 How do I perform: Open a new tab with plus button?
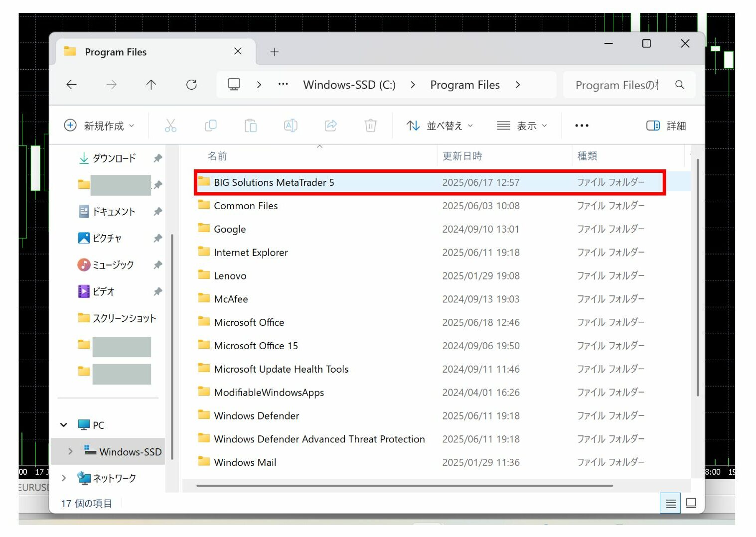[x=274, y=52]
